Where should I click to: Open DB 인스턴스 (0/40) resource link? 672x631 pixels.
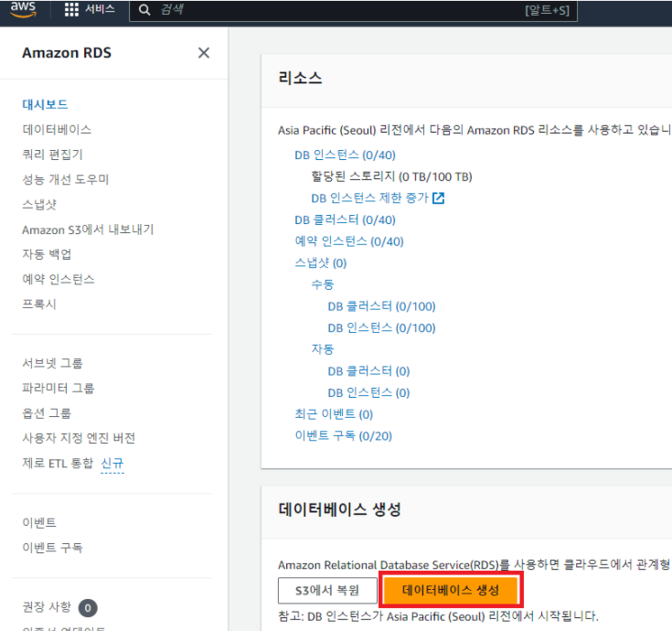pos(345,155)
